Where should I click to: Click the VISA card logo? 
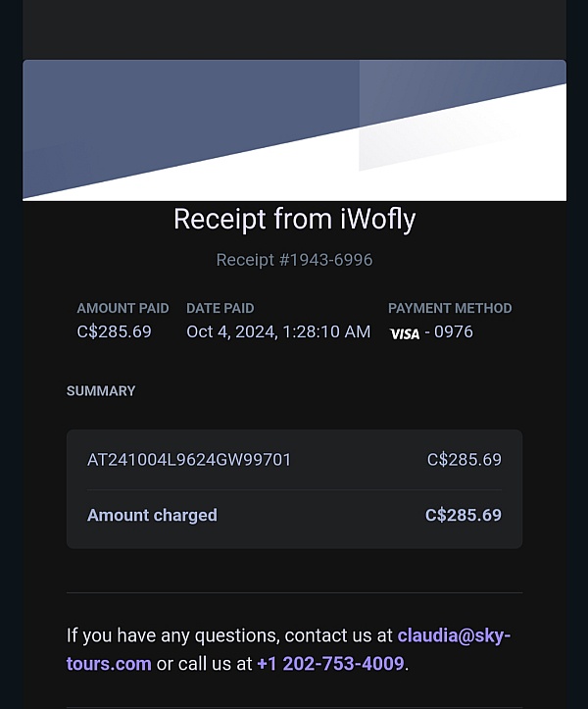405,333
